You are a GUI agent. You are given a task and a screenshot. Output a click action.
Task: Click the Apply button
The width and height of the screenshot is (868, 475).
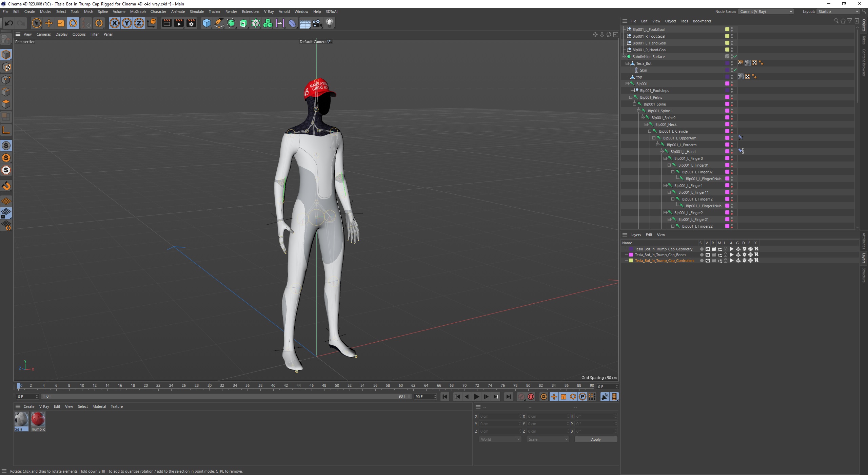pyautogui.click(x=595, y=439)
